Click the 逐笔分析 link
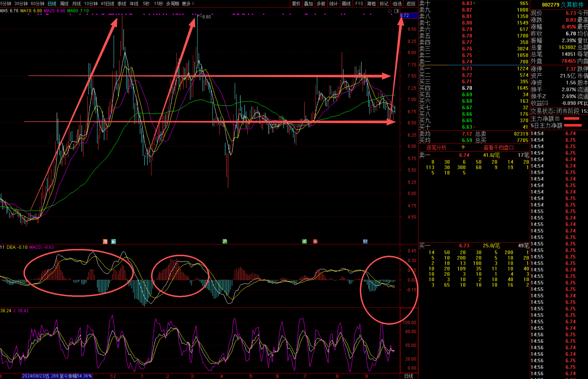The height and width of the screenshot is (379, 588). click(436, 148)
